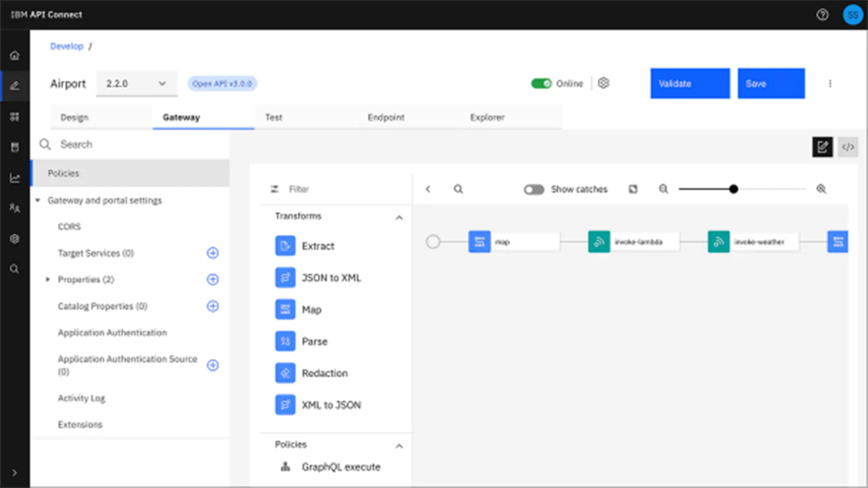Switch to form edit view icon

[x=822, y=146]
